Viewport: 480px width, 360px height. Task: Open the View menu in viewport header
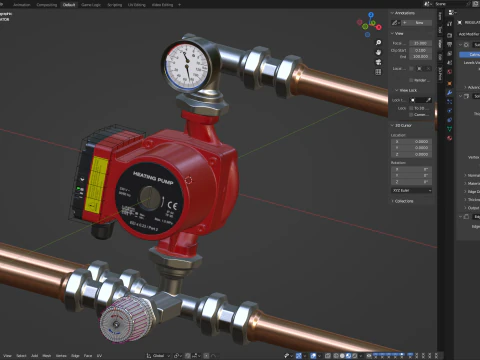pos(7,356)
